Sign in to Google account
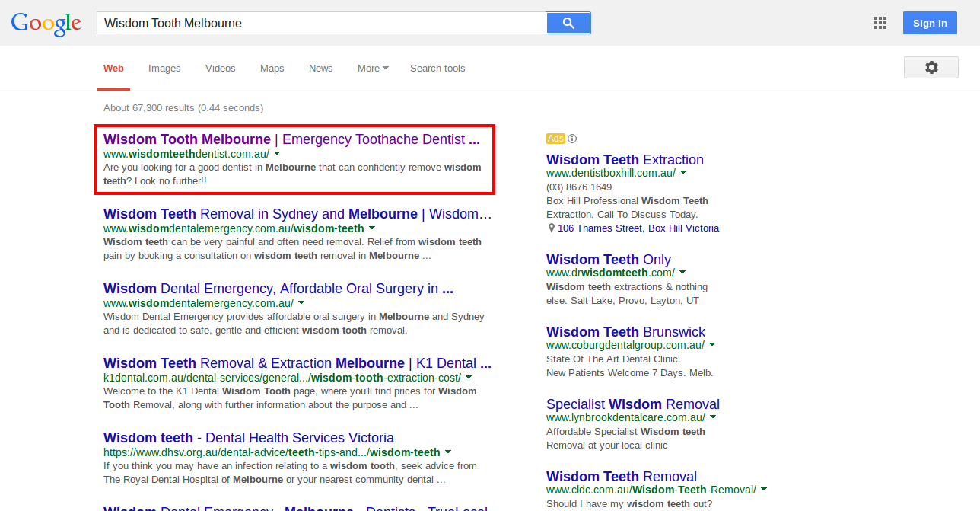The image size is (980, 511). (x=930, y=23)
